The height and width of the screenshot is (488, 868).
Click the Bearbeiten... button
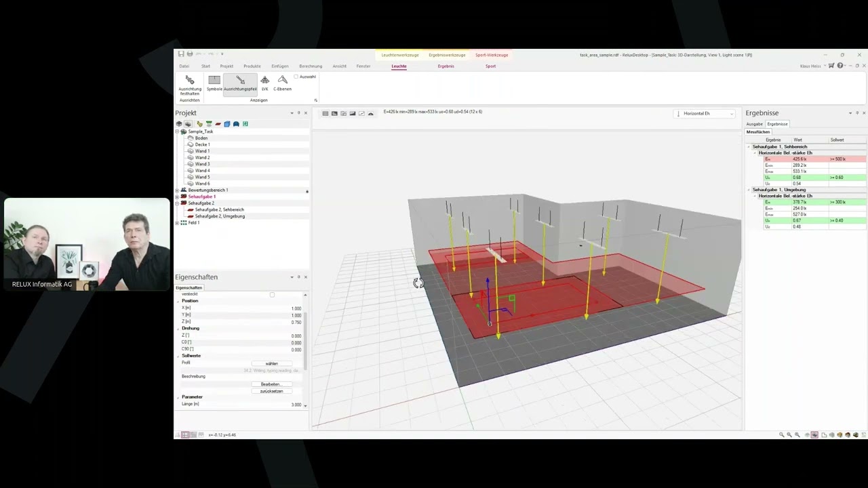272,384
